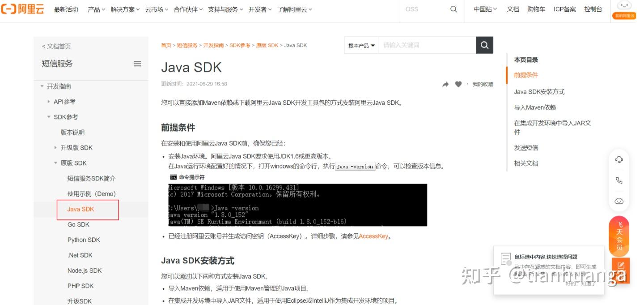The image size is (644, 305).
Task: Click the search magnifier in document search bar
Action: [x=484, y=45]
